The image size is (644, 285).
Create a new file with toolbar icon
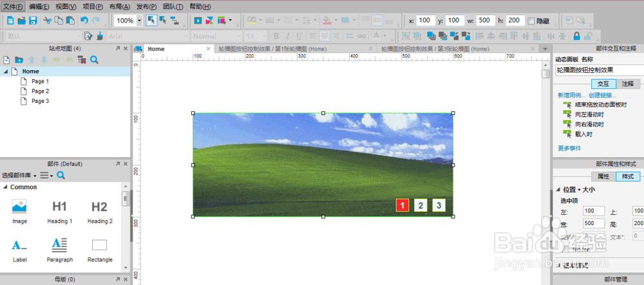[x=11, y=21]
